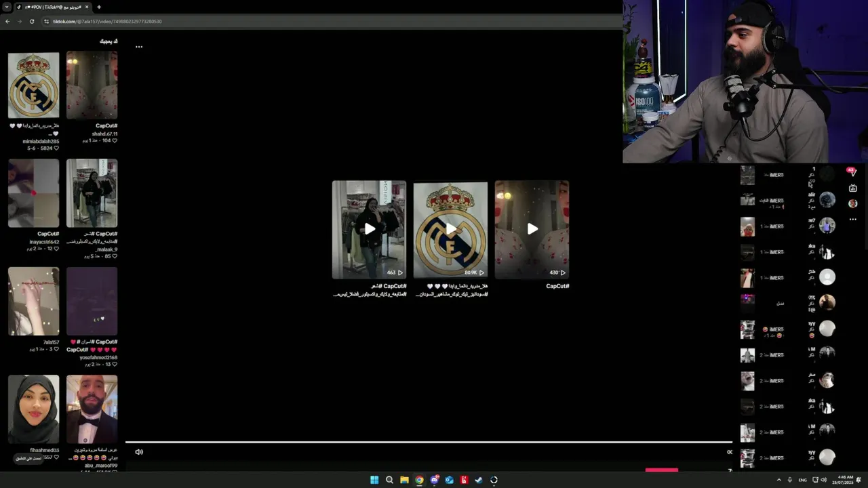The height and width of the screenshot is (488, 868).
Task: Open the 7ala157 hand video thumbnail
Action: [33, 301]
